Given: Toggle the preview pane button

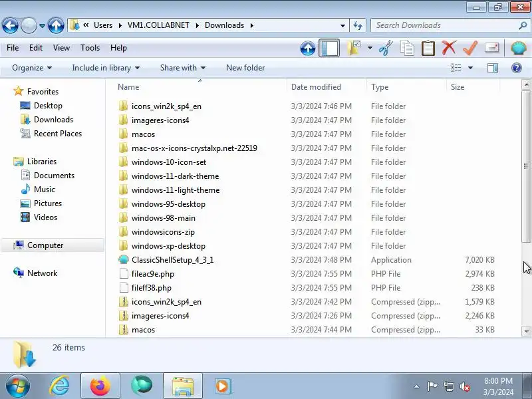Looking at the screenshot, I should pos(493,68).
